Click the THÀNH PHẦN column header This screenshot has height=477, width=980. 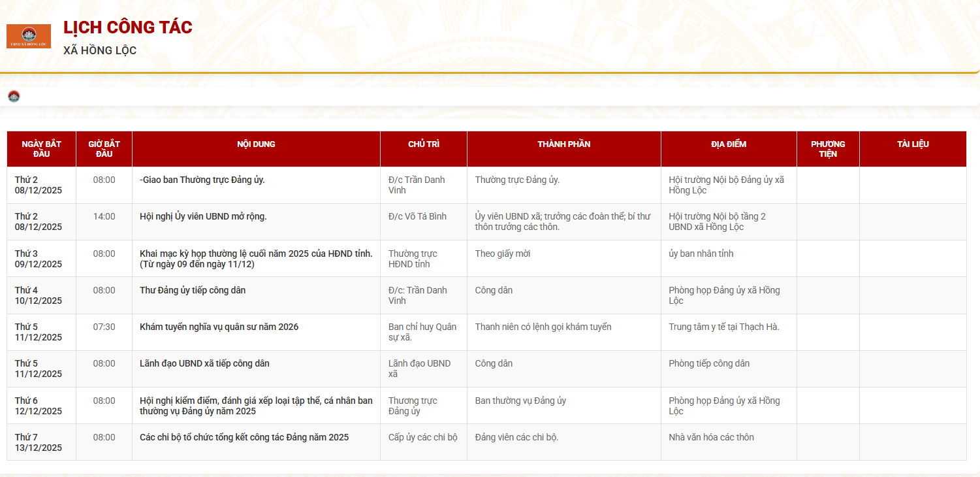(x=563, y=144)
